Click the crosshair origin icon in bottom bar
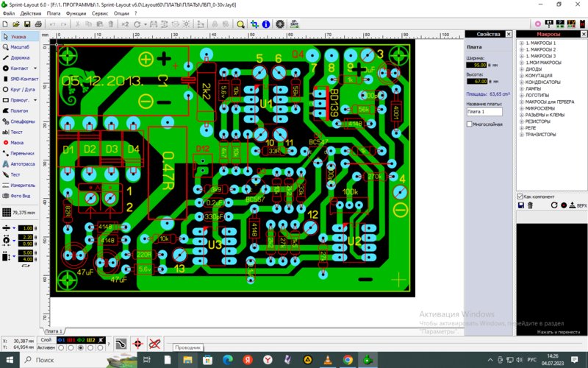The width and height of the screenshot is (588, 368). (137, 344)
